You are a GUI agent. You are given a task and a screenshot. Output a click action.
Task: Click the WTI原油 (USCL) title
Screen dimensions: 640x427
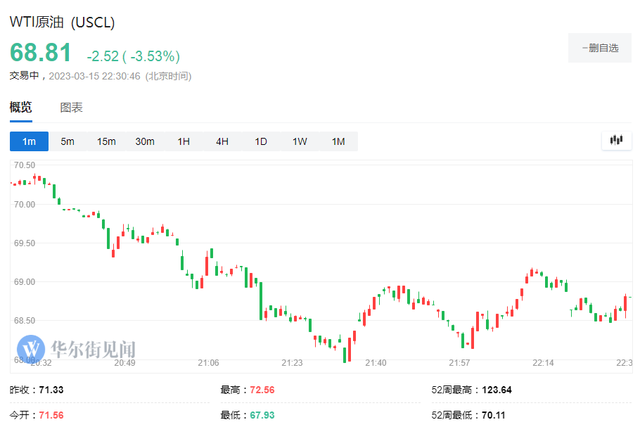tap(62, 20)
